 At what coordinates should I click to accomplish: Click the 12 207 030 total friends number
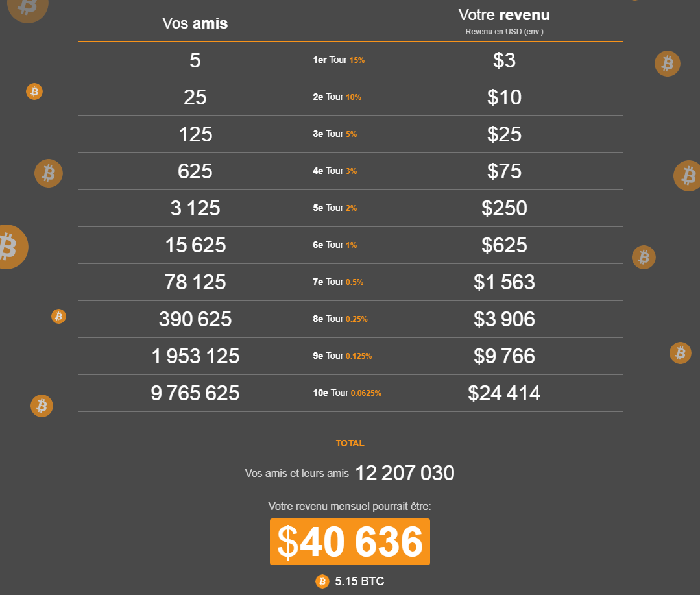point(405,474)
